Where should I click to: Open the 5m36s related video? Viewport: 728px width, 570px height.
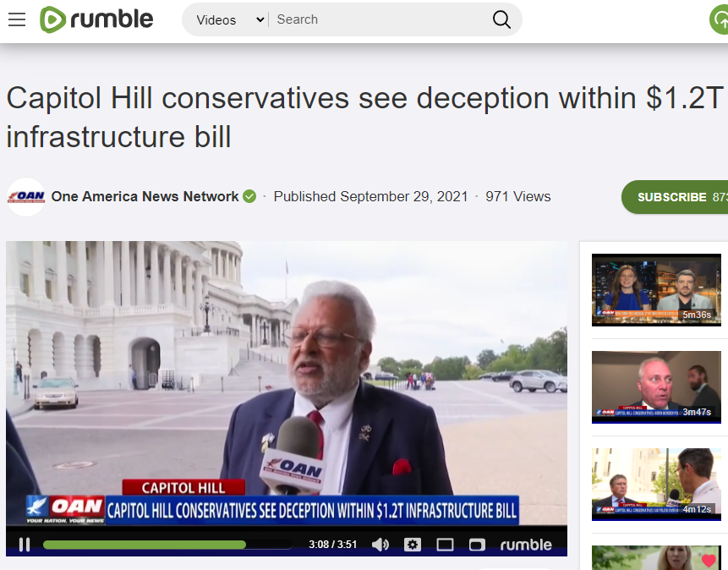656,290
